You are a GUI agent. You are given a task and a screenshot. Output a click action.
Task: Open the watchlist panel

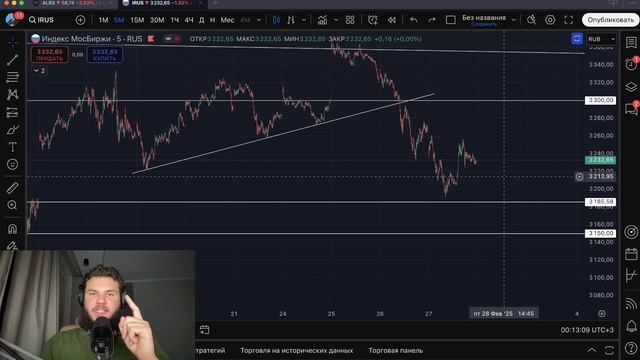pyautogui.click(x=631, y=42)
